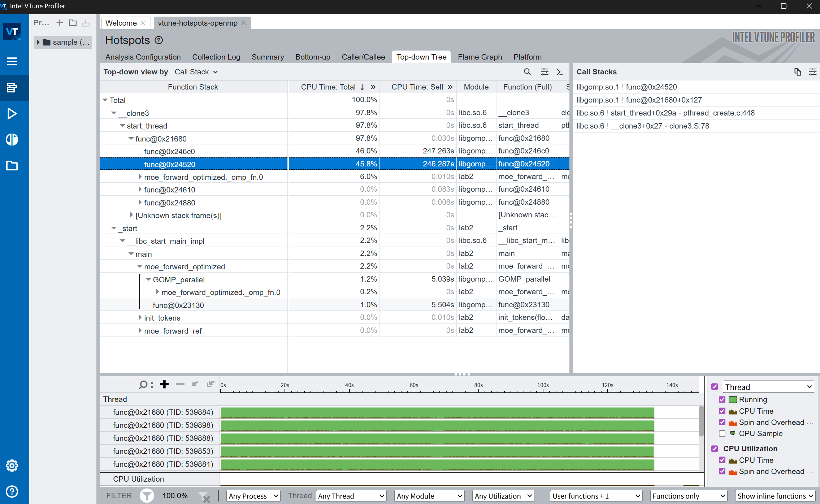Toggle CPU Utilization CPU Time checkbox
820x504 pixels.
pyautogui.click(x=722, y=460)
